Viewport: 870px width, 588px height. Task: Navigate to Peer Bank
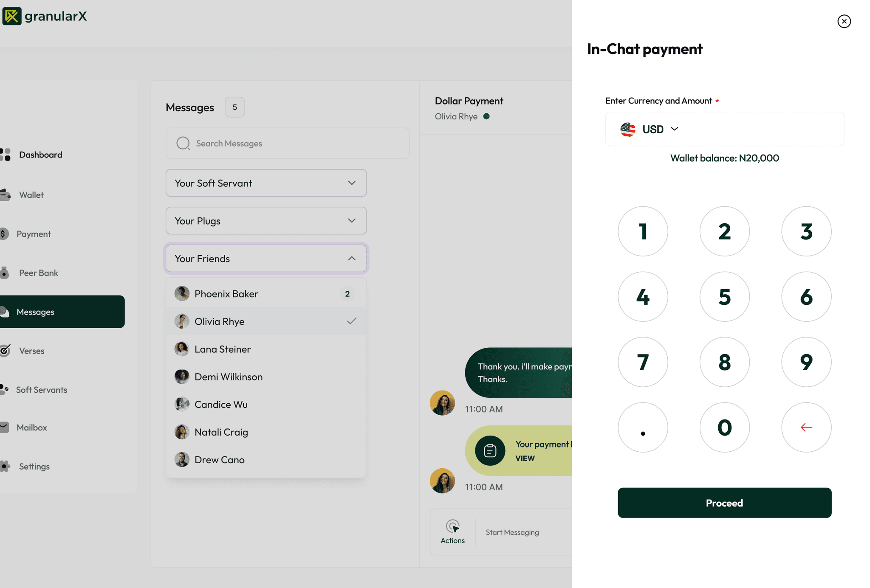pos(38,273)
